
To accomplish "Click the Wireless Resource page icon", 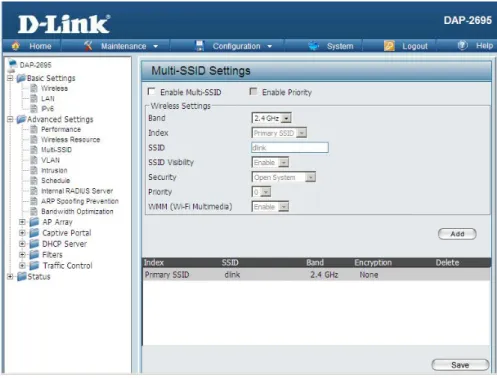I will 34,139.
